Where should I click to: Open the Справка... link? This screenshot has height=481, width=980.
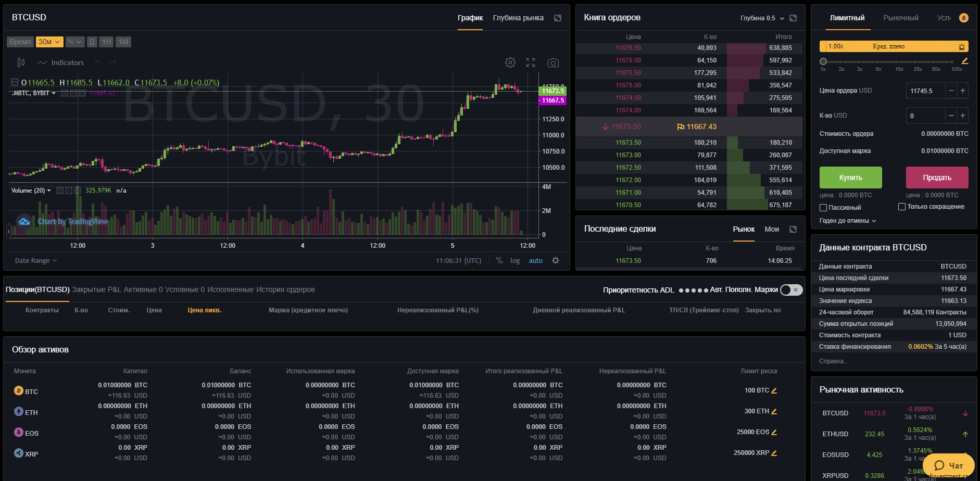pyautogui.click(x=834, y=361)
